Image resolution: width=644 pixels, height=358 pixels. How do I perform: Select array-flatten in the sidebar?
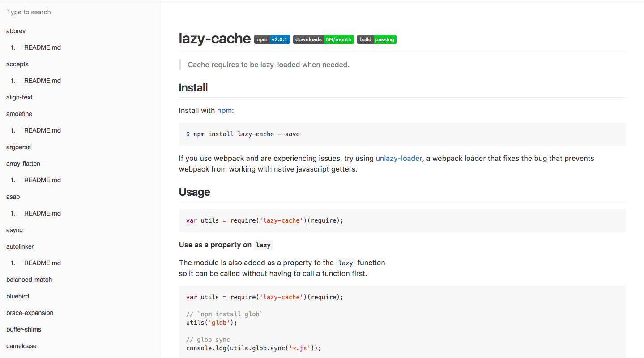[x=23, y=164]
